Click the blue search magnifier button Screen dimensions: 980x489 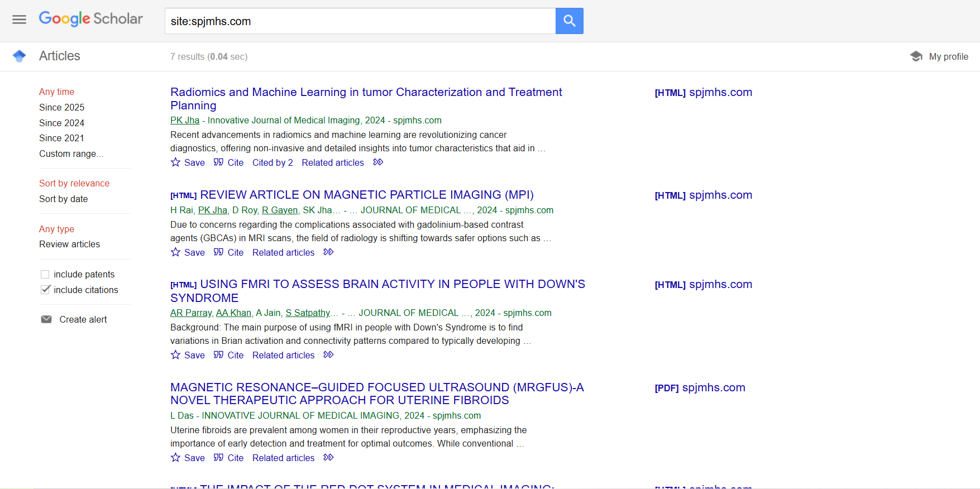(569, 21)
